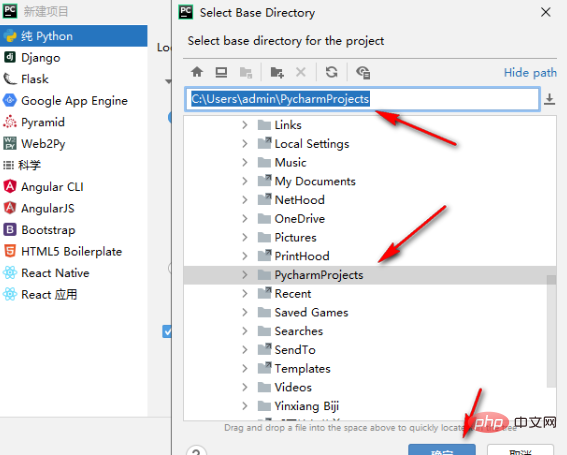Expand the OneDrive folder node
Viewport: 567px width, 455px height.
click(x=245, y=218)
